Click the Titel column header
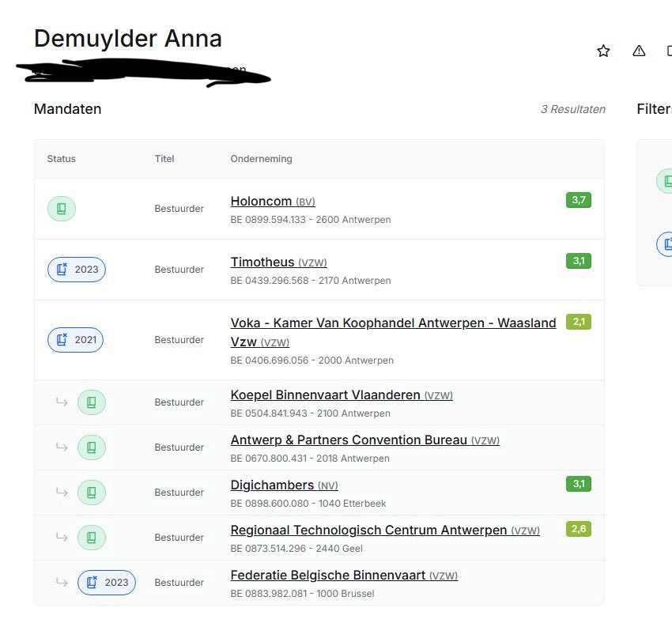The image size is (672, 623). pos(164,159)
